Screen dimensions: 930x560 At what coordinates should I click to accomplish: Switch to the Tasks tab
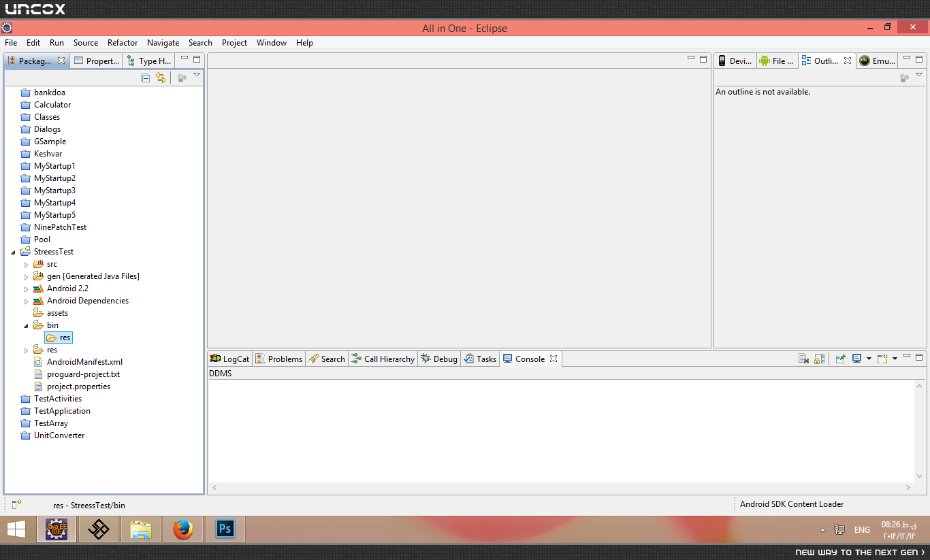click(481, 359)
